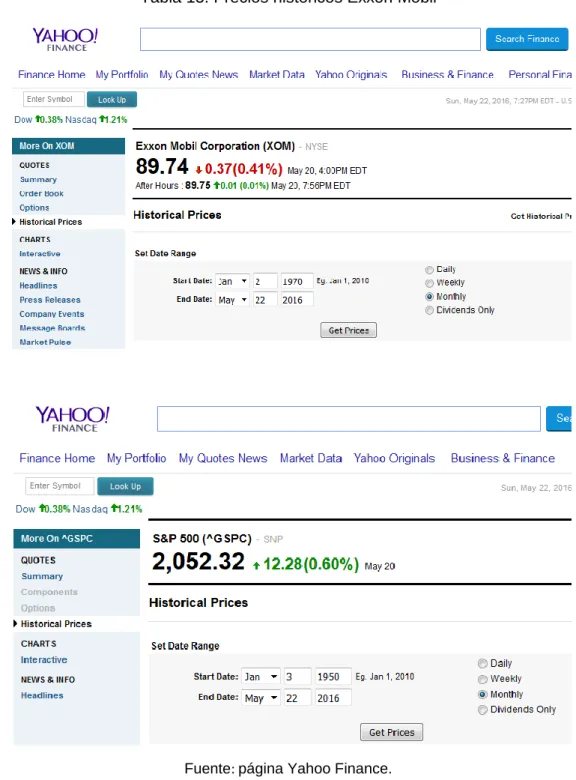Image resolution: width=576 pixels, height=780 pixels.
Task: Open Order Book link under More On XOM
Action: [x=41, y=194]
